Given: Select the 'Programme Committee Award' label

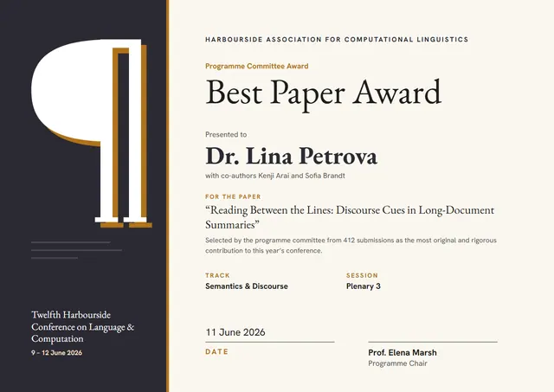Looking at the screenshot, I should click(257, 66).
